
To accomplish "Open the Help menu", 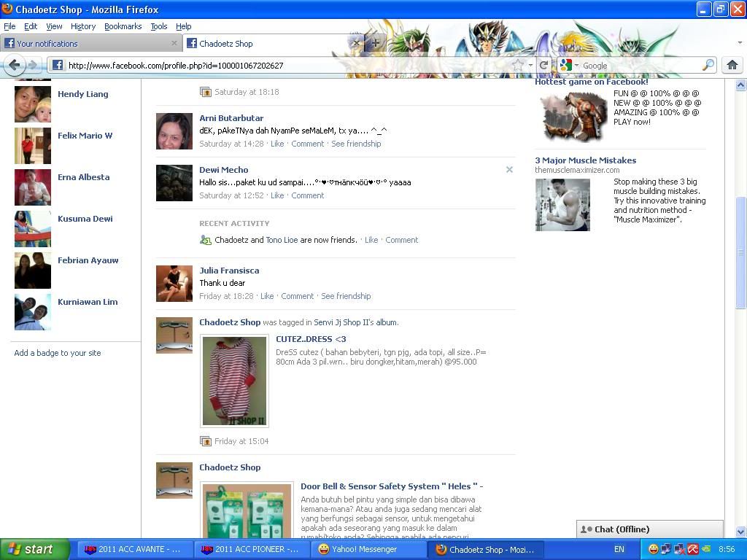I will tap(183, 26).
